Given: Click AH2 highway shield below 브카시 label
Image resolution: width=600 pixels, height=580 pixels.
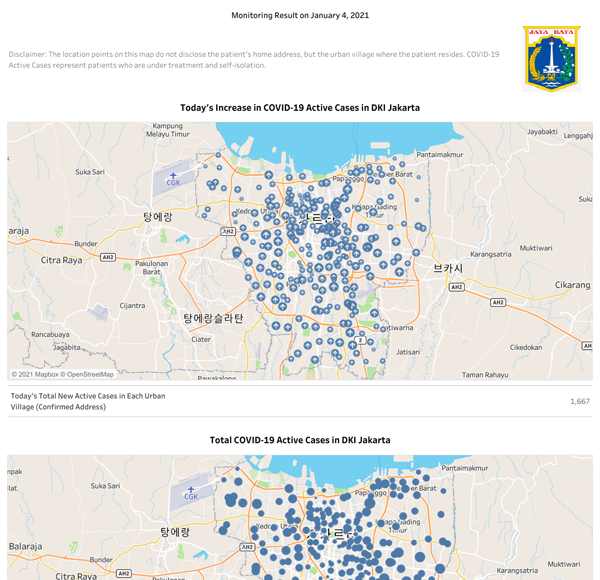Looking at the screenshot, I should 456,287.
